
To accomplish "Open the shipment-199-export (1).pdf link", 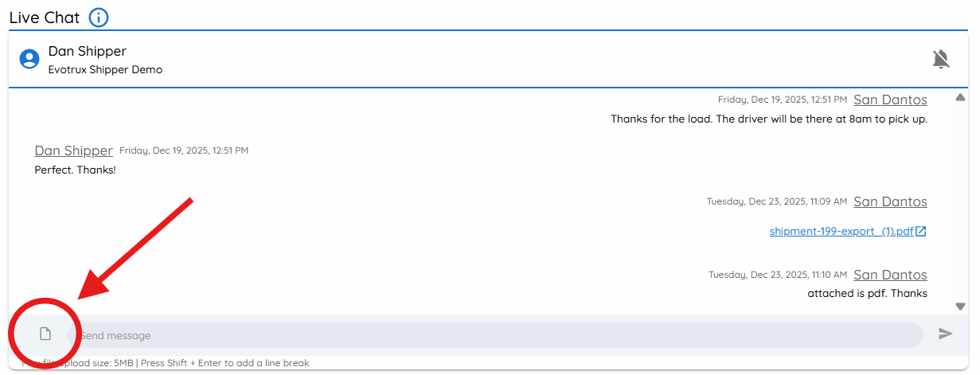I will click(841, 232).
